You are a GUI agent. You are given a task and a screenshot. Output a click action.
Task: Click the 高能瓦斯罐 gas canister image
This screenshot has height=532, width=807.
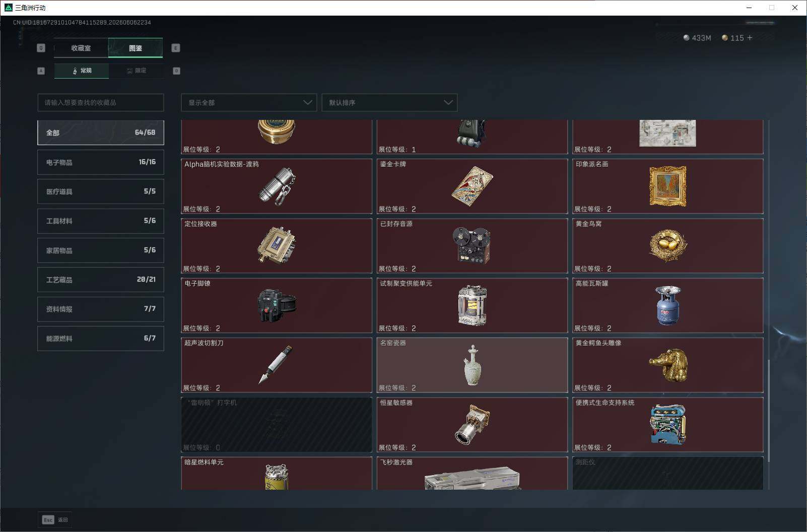(668, 305)
